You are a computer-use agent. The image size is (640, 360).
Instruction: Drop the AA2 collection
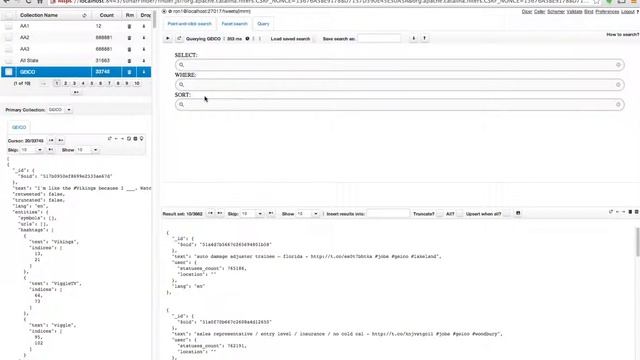coord(144,38)
